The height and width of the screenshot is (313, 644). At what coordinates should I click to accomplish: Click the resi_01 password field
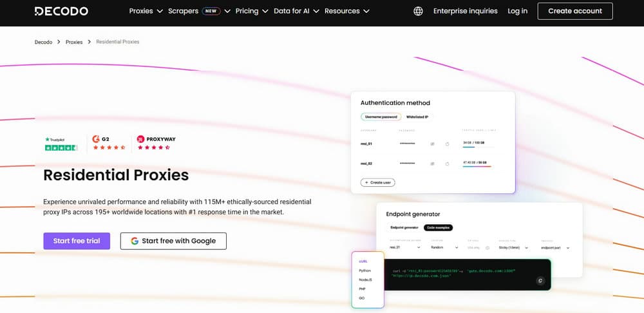407,144
